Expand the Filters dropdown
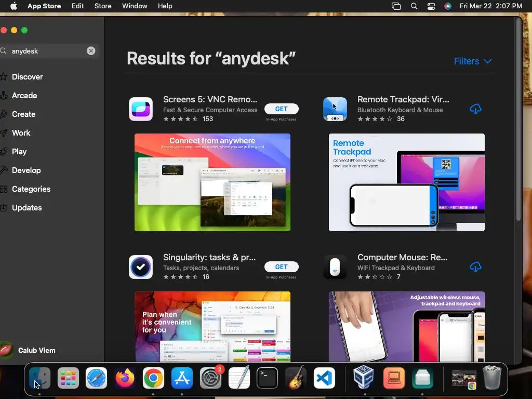 (472, 61)
